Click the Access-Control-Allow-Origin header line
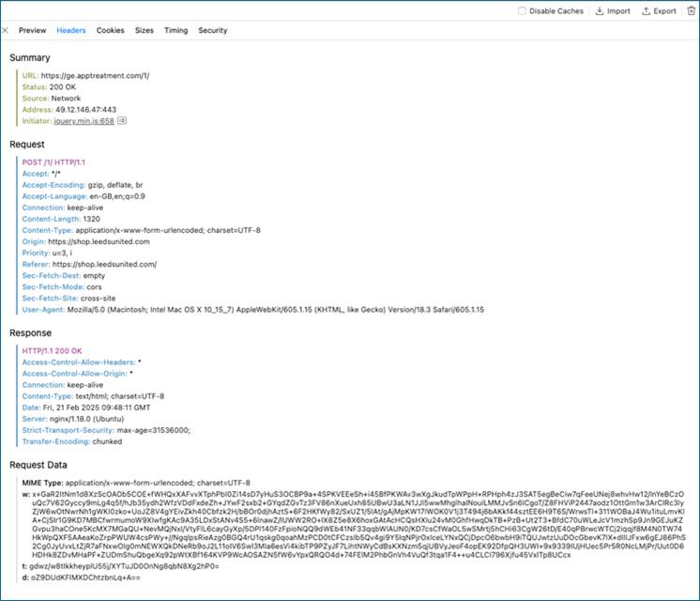Screen dimensions: 700x601 coord(77,374)
